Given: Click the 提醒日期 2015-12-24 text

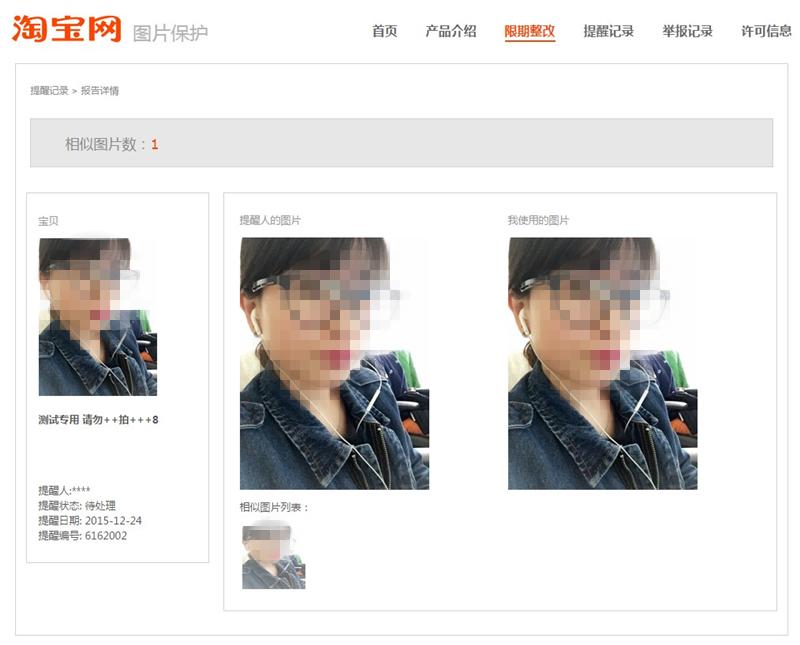Looking at the screenshot, I should 90,520.
